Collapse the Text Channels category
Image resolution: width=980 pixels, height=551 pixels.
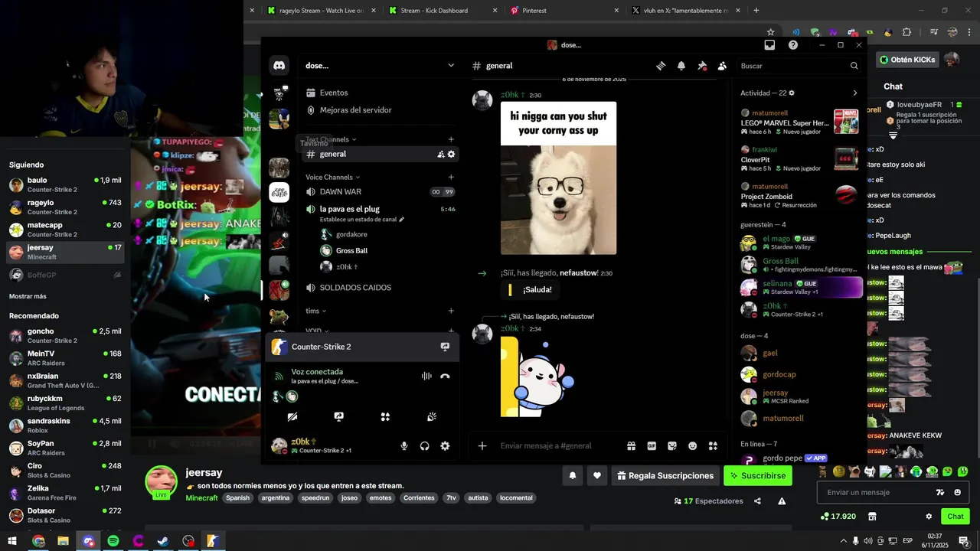331,139
